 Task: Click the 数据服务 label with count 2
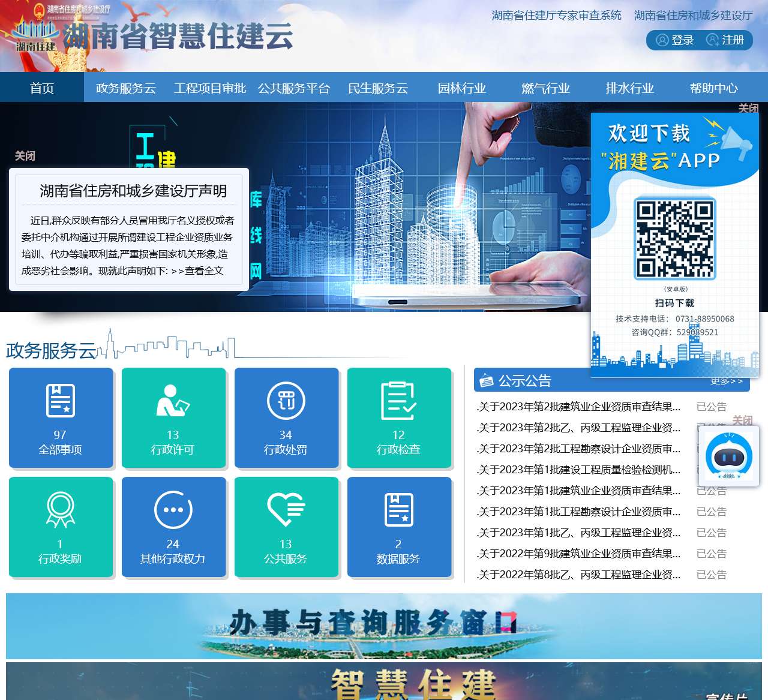tap(398, 551)
